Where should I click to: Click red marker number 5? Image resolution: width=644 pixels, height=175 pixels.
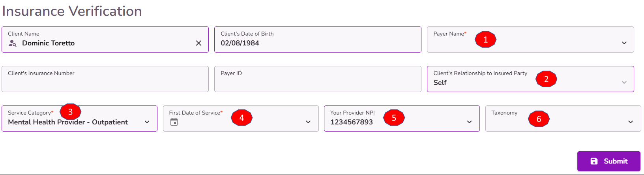point(394,118)
